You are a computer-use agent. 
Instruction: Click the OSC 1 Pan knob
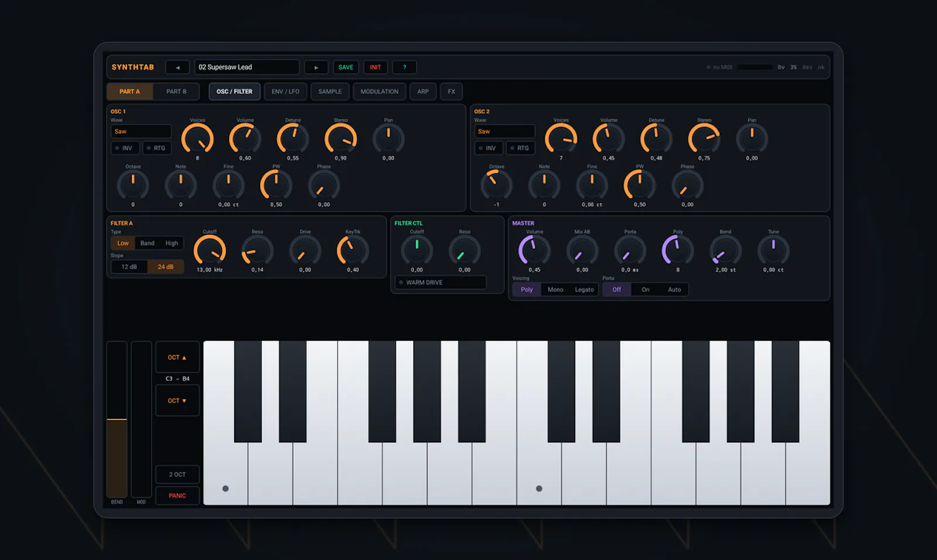[388, 139]
